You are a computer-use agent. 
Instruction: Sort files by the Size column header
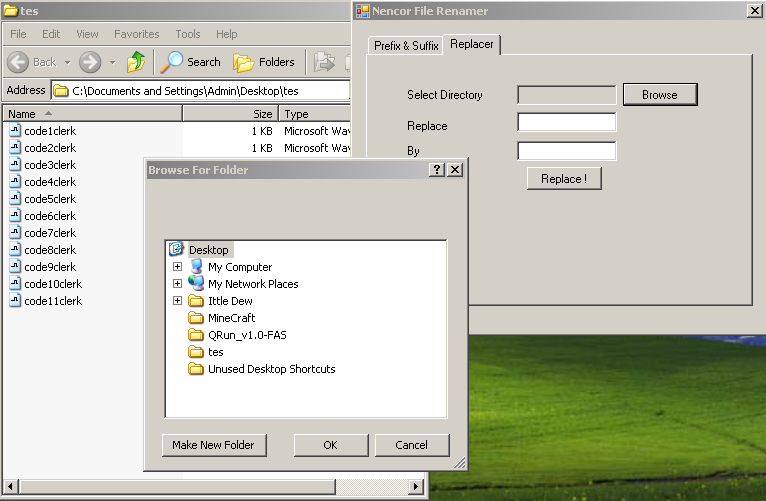231,114
